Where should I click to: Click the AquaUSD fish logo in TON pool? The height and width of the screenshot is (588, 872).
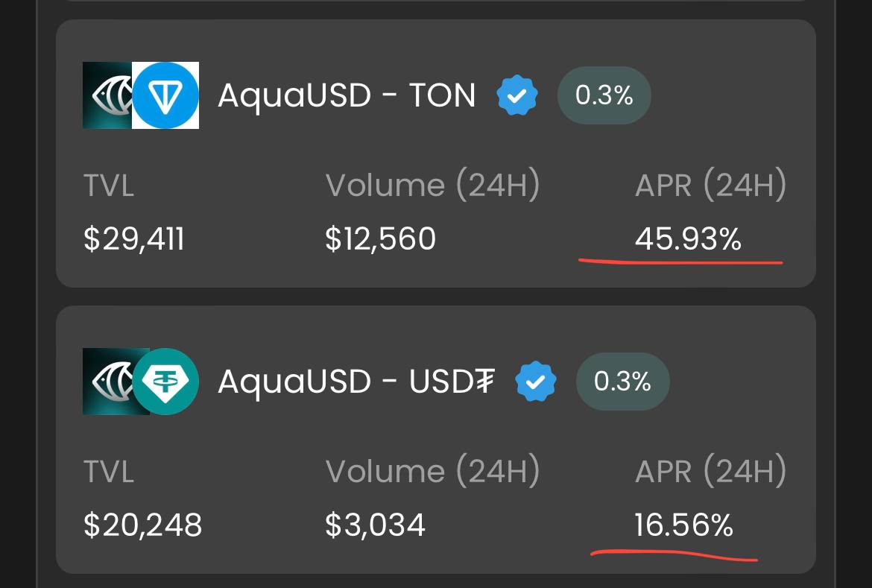(x=107, y=95)
